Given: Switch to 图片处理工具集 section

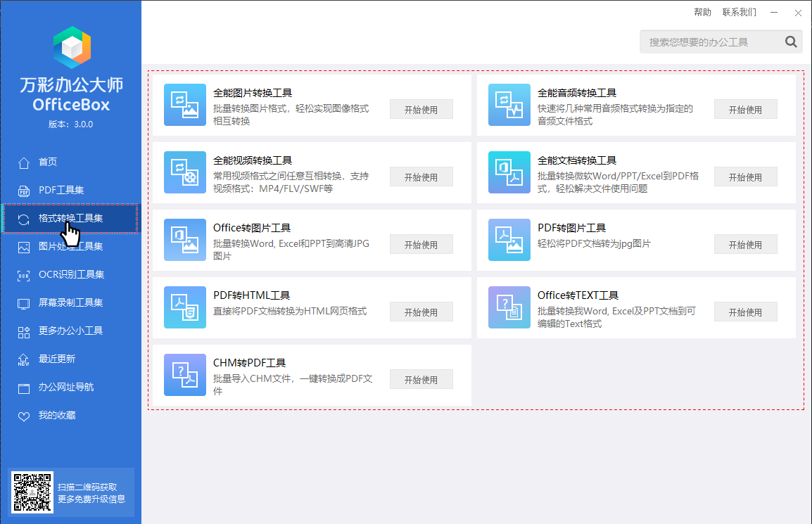Looking at the screenshot, I should click(70, 246).
